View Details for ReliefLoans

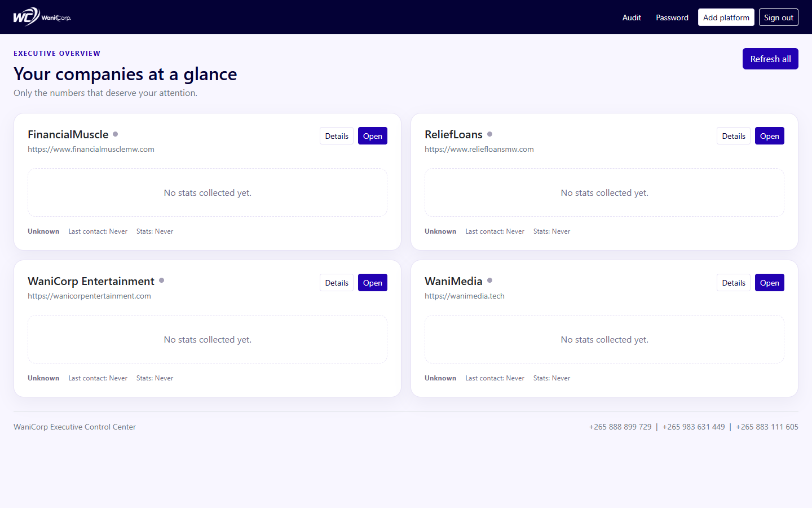(734, 136)
